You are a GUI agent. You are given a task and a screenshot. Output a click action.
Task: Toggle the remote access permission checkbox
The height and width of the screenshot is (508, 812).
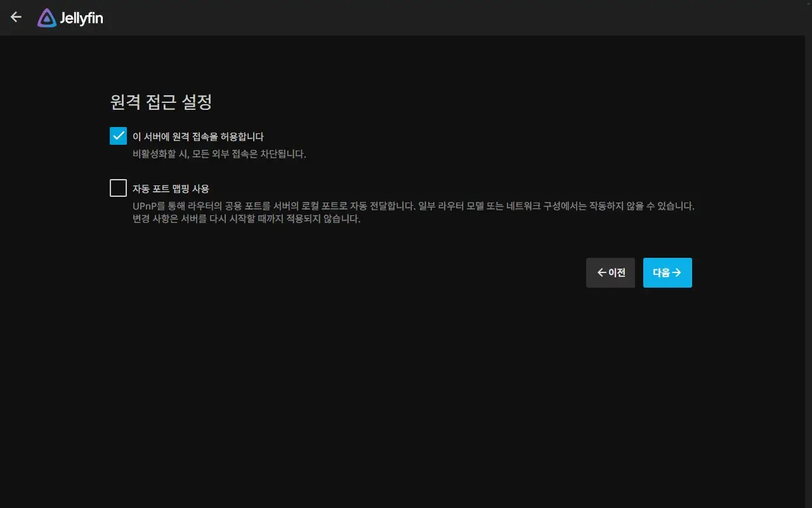(118, 135)
